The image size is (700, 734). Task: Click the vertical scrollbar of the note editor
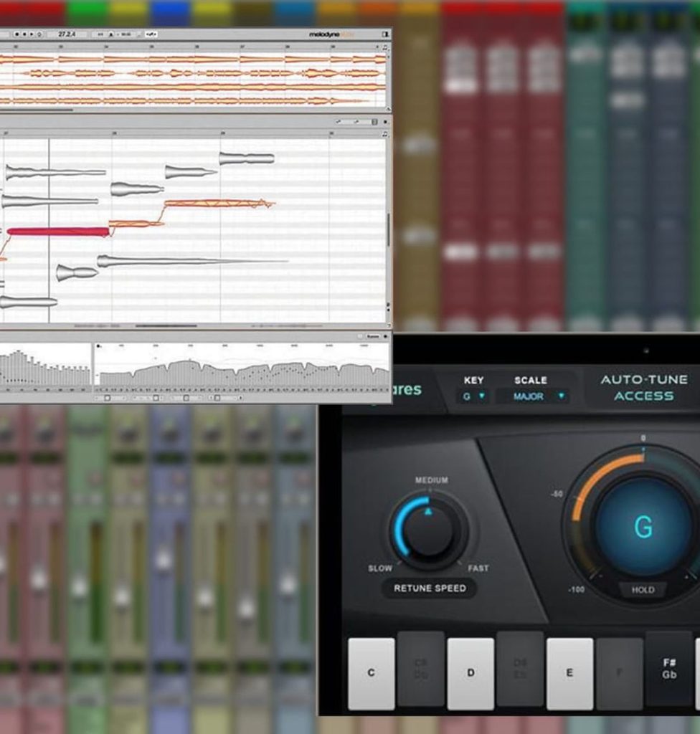388,229
